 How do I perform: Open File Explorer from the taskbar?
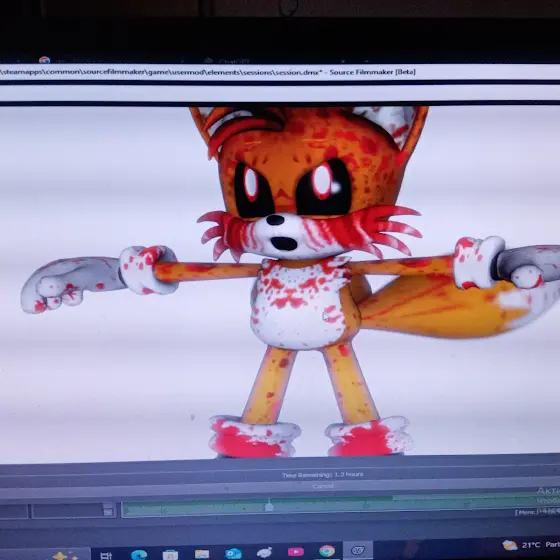tap(202, 554)
